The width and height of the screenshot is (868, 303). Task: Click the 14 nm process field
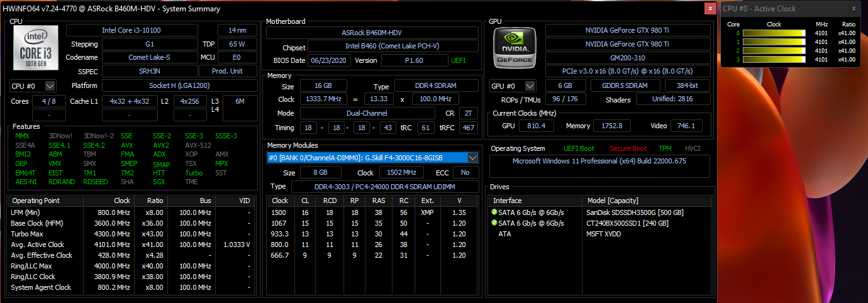click(236, 30)
